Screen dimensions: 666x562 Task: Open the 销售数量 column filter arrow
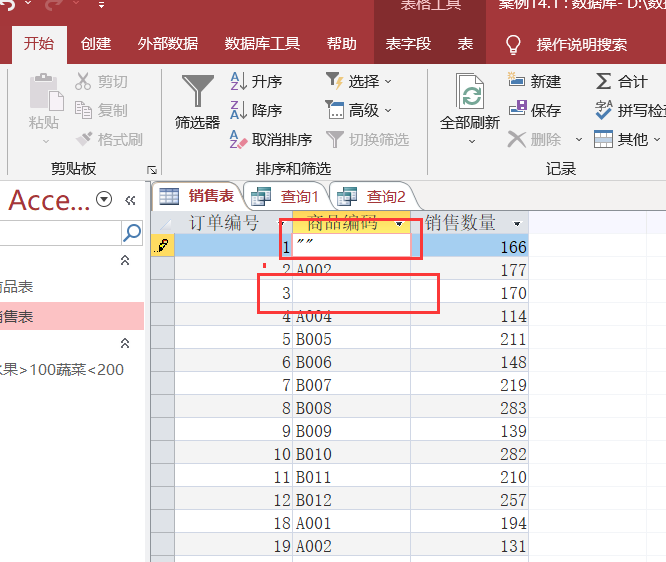[517, 224]
